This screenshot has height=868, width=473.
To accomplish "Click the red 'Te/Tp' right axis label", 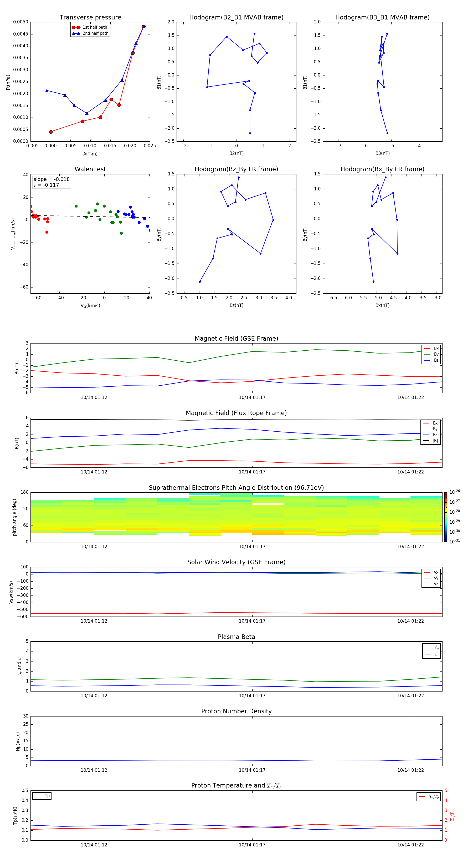I will pyautogui.click(x=453, y=815).
